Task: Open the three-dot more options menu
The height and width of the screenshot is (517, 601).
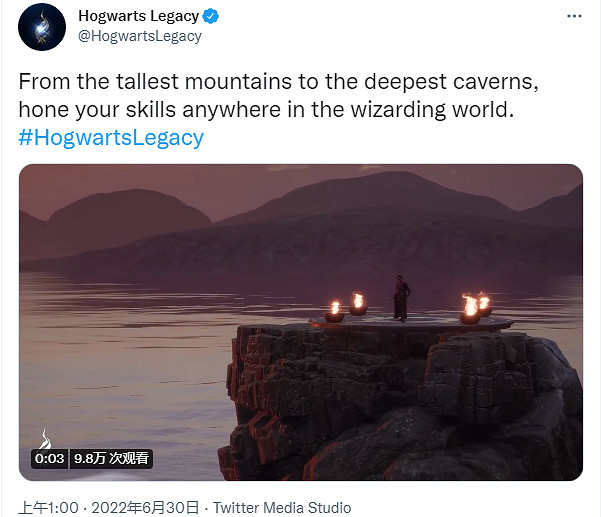Action: click(574, 16)
